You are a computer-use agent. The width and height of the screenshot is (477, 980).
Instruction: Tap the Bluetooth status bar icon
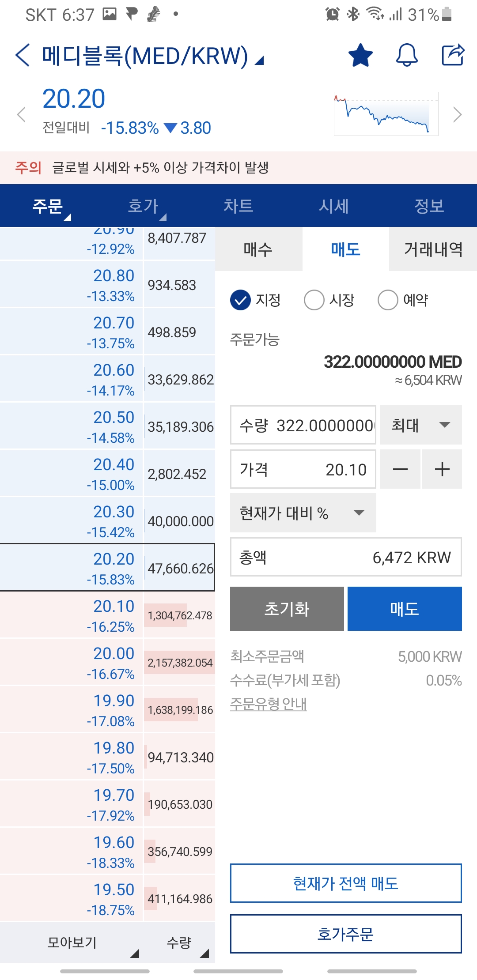point(353,14)
